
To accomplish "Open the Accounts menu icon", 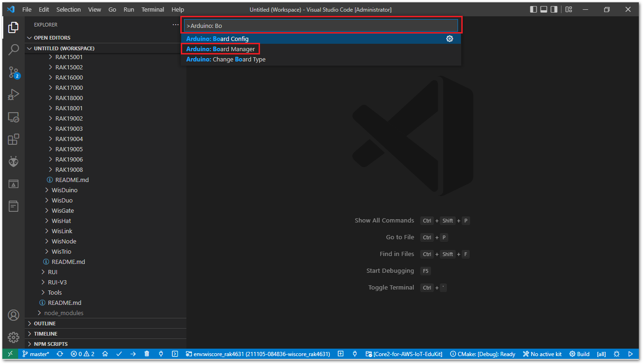I will point(14,315).
